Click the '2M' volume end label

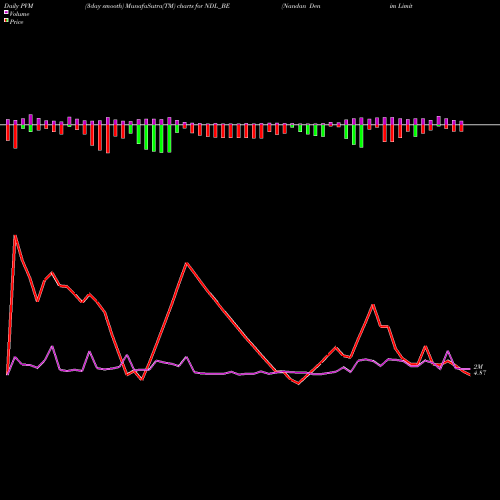[478, 367]
